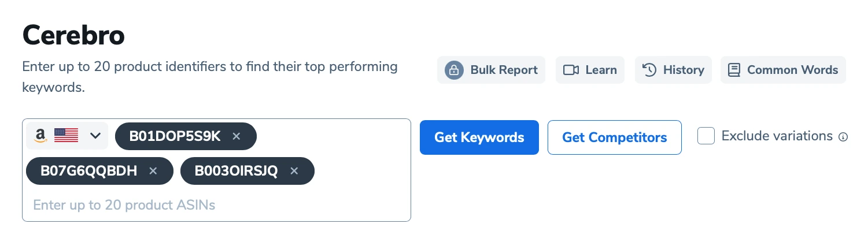
Task: Click the video camera icon beside Learn
Action: (x=571, y=70)
